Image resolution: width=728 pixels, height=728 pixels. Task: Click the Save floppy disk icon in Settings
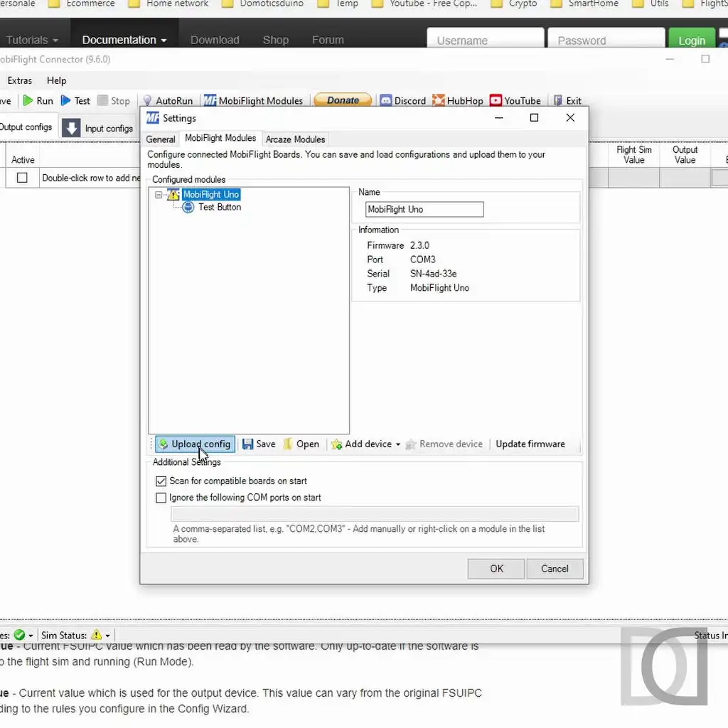click(x=248, y=444)
